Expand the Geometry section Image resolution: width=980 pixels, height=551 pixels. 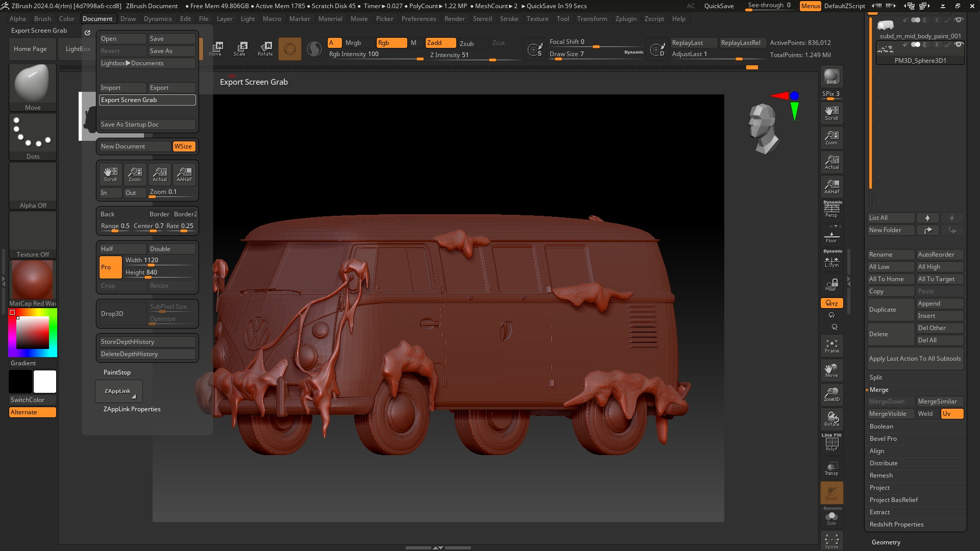pyautogui.click(x=886, y=542)
